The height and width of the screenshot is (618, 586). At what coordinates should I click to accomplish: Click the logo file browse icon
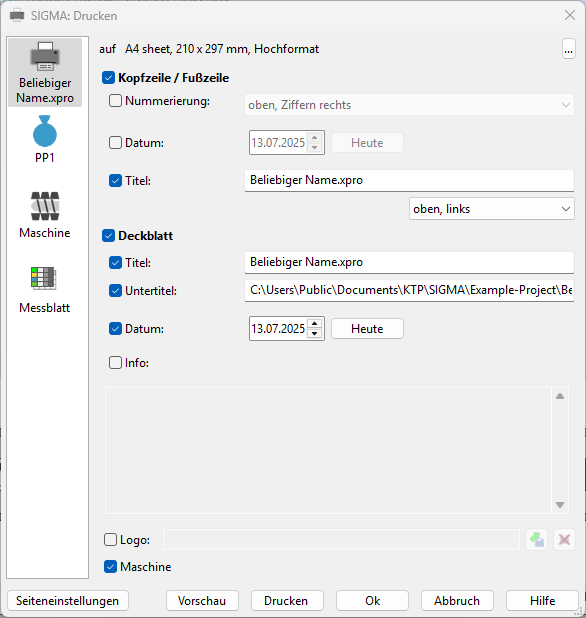click(537, 540)
